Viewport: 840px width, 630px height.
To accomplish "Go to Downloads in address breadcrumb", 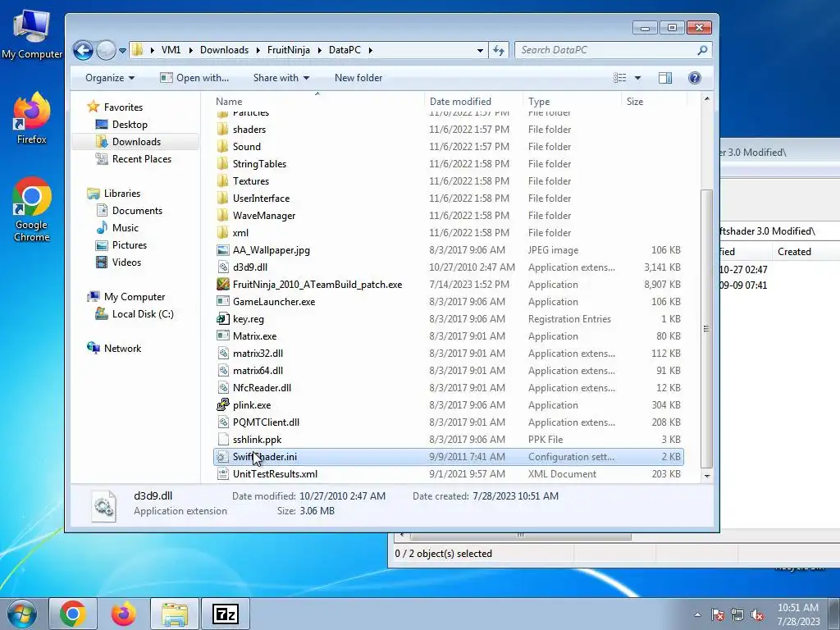I will pos(224,50).
